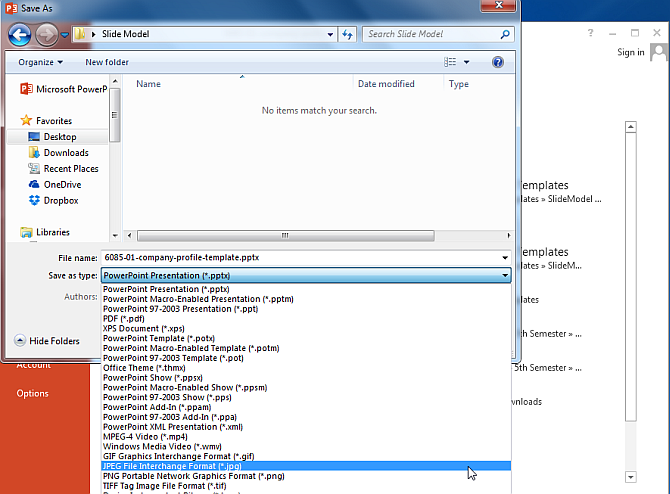This screenshot has height=494, width=670.
Task: Click the Refresh button beside the address bar
Action: (x=347, y=34)
